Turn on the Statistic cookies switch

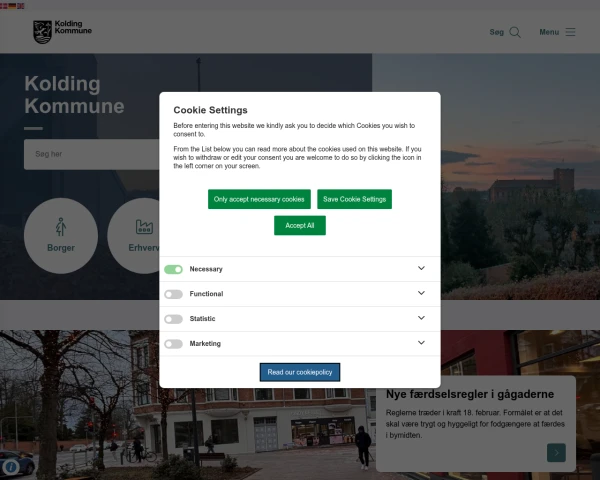[x=174, y=319]
